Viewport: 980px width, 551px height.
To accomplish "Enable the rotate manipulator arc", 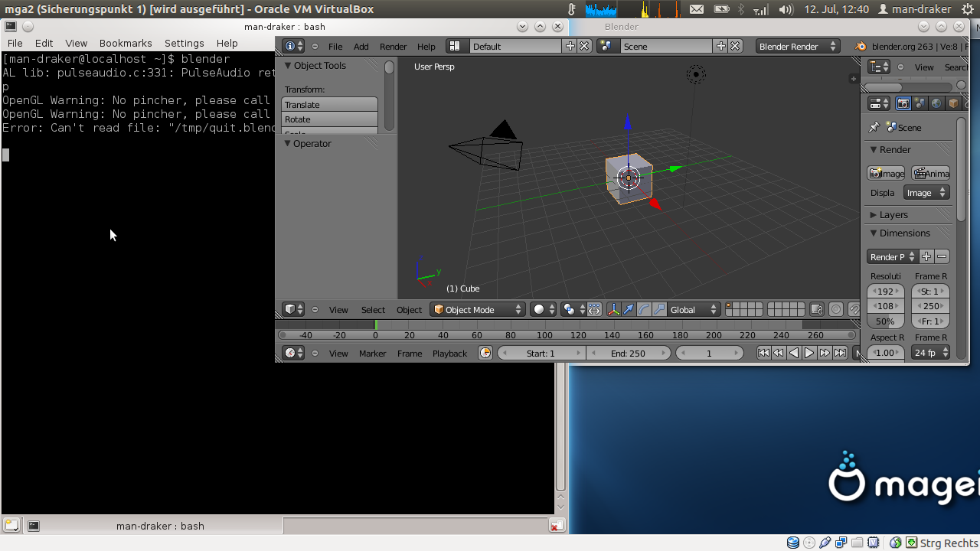I will pyautogui.click(x=644, y=309).
